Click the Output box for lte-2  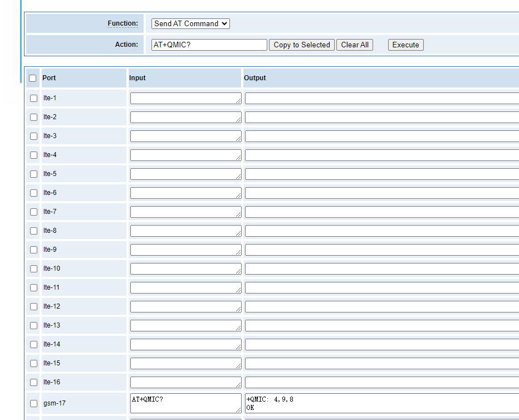coord(382,117)
